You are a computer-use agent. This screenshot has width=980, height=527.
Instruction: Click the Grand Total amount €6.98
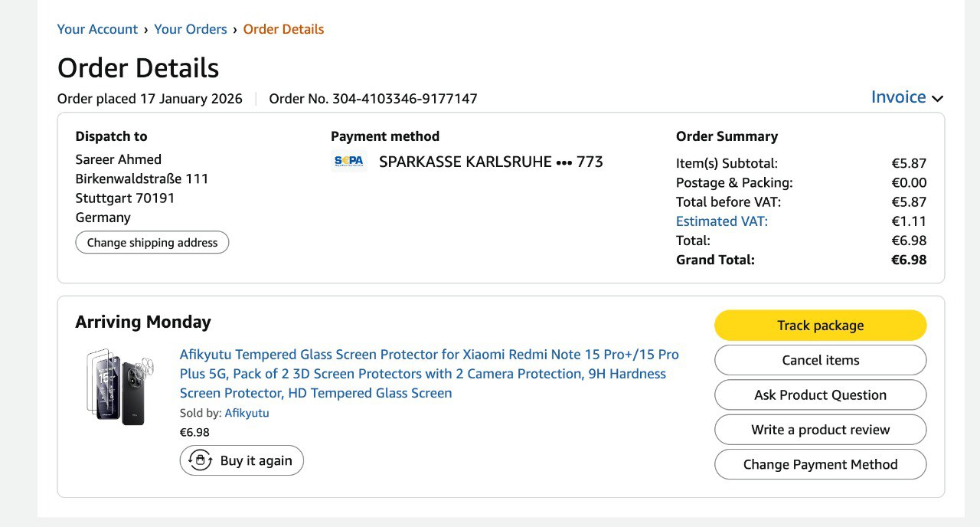click(x=909, y=260)
